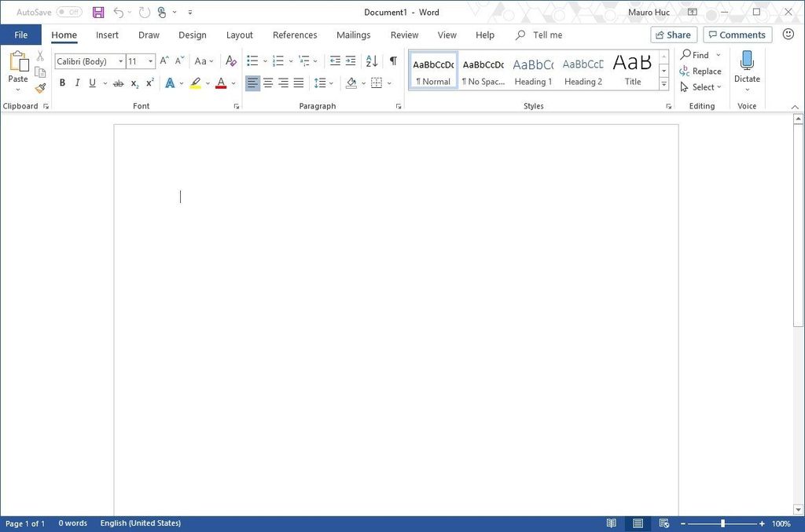The height and width of the screenshot is (532, 805).
Task: Justify paragraph alignment
Action: pos(298,83)
